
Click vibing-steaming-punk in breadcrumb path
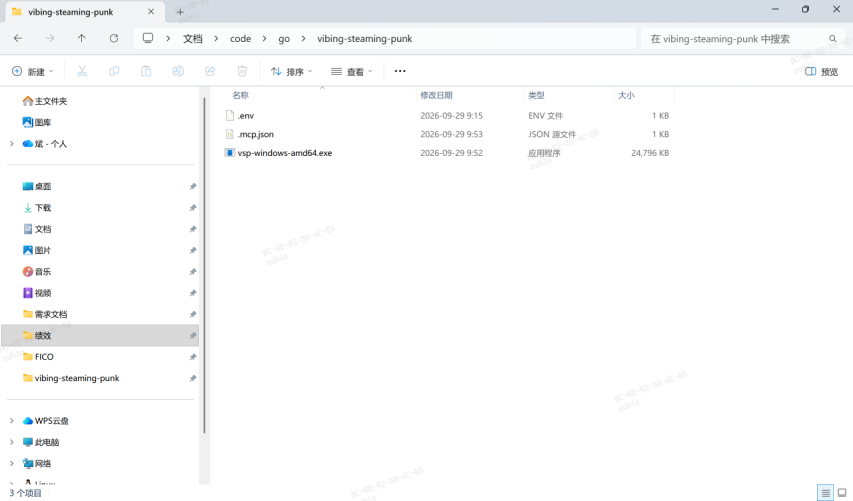(364, 39)
